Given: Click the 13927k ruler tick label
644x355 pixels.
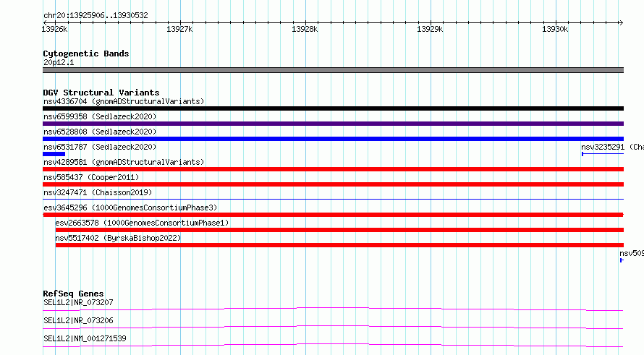Looking at the screenshot, I should [179, 29].
